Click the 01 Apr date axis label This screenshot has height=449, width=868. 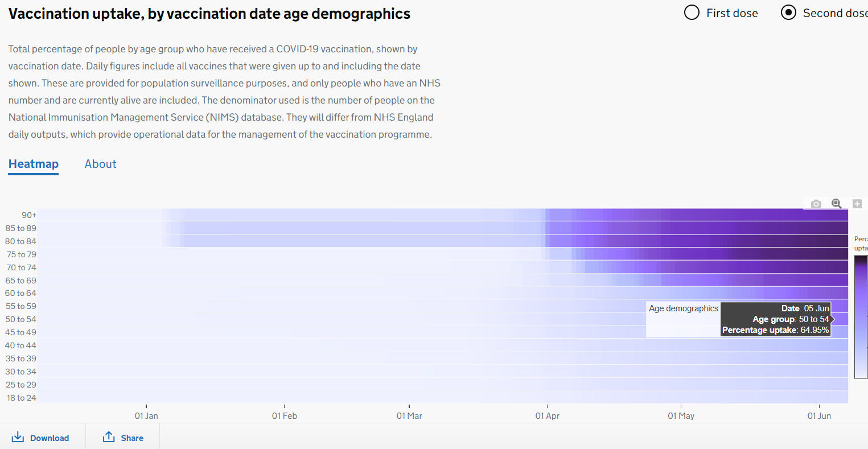point(548,416)
